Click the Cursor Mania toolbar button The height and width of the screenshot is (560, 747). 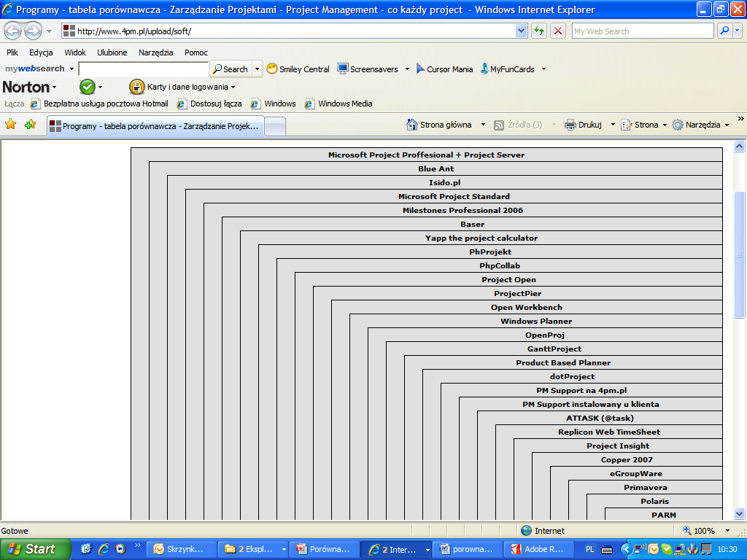(x=444, y=69)
